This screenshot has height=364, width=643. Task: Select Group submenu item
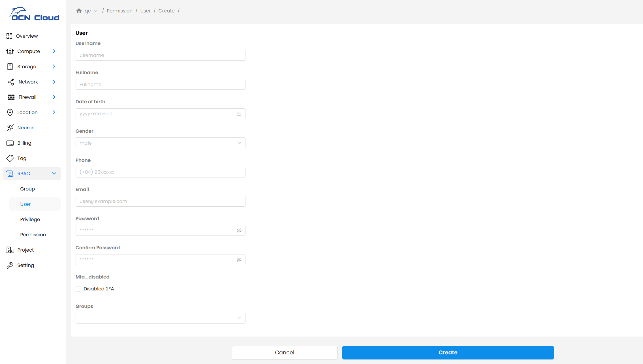click(27, 189)
